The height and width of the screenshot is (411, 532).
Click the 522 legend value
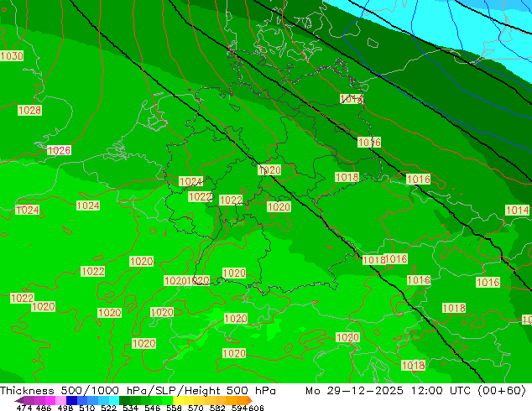(108, 408)
